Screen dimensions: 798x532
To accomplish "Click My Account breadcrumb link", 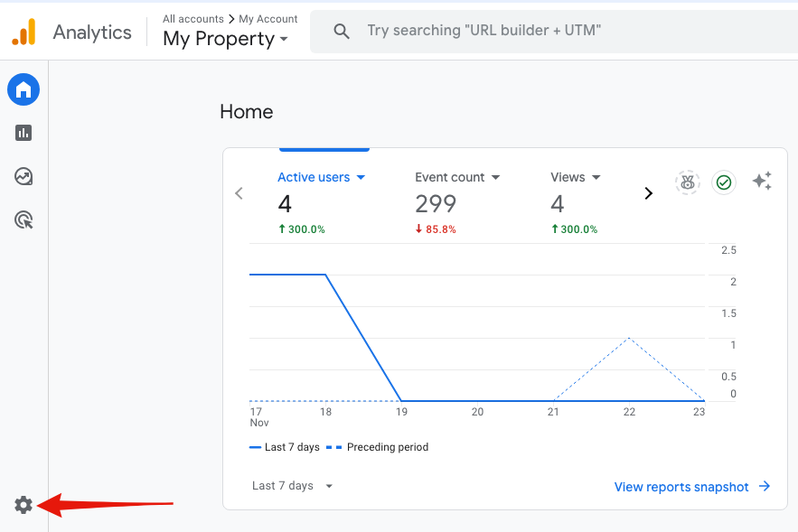I will (268, 19).
